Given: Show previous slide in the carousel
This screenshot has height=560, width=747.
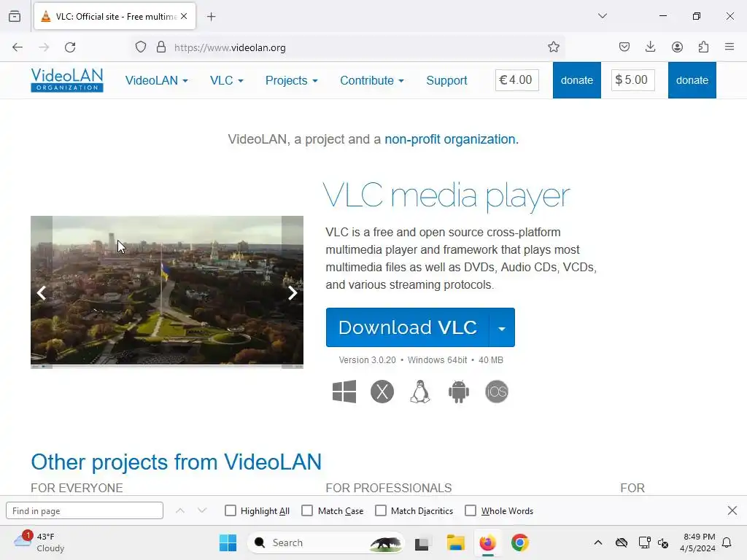Looking at the screenshot, I should point(42,293).
